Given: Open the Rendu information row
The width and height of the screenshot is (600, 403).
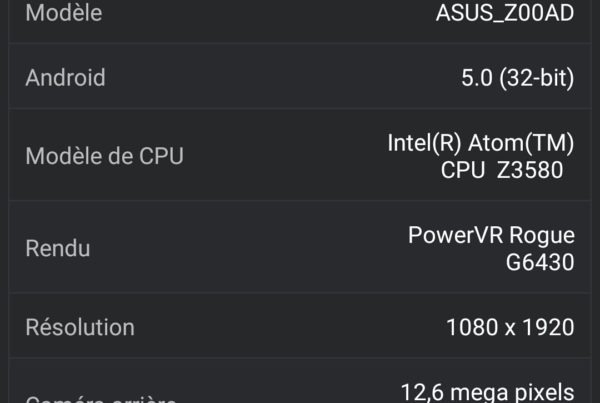Looking at the screenshot, I should (300, 247).
